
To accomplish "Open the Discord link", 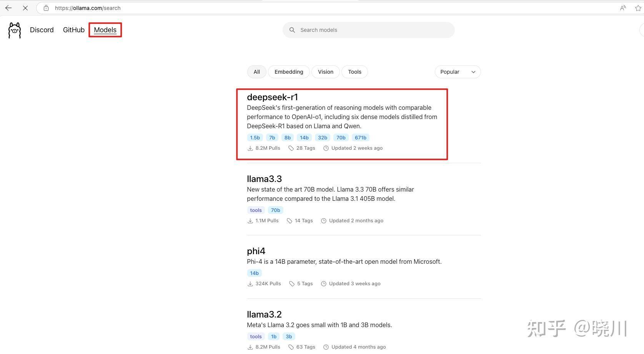I will (42, 30).
